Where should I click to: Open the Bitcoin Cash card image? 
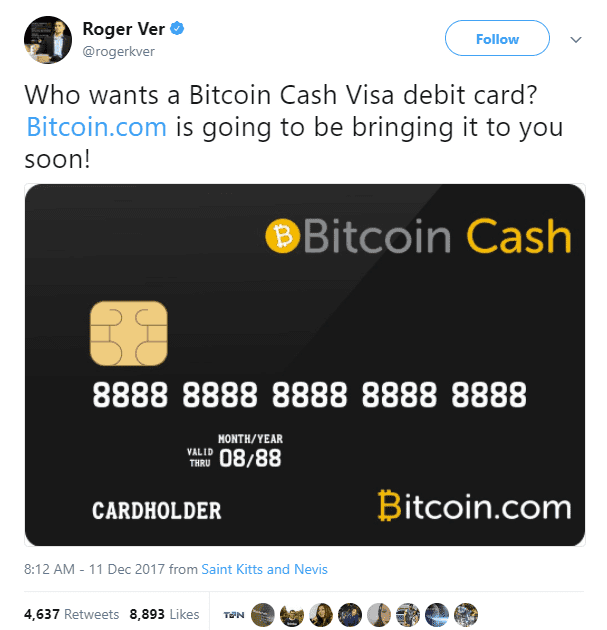305,365
